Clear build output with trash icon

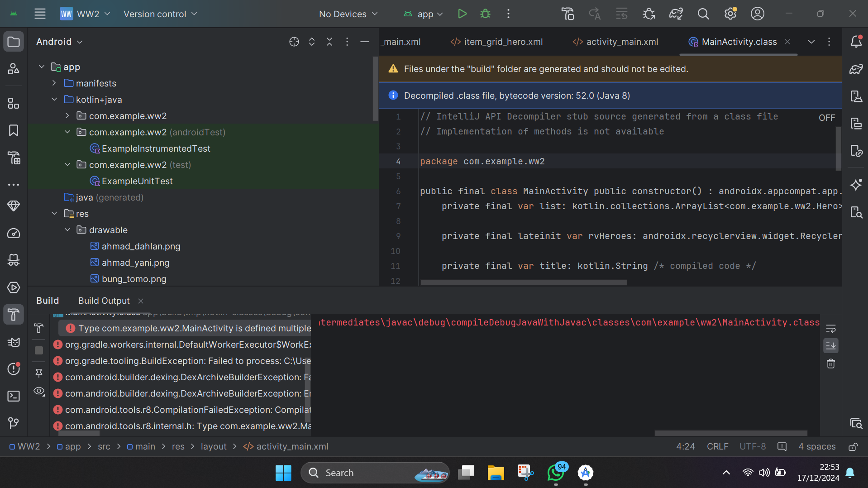(831, 364)
